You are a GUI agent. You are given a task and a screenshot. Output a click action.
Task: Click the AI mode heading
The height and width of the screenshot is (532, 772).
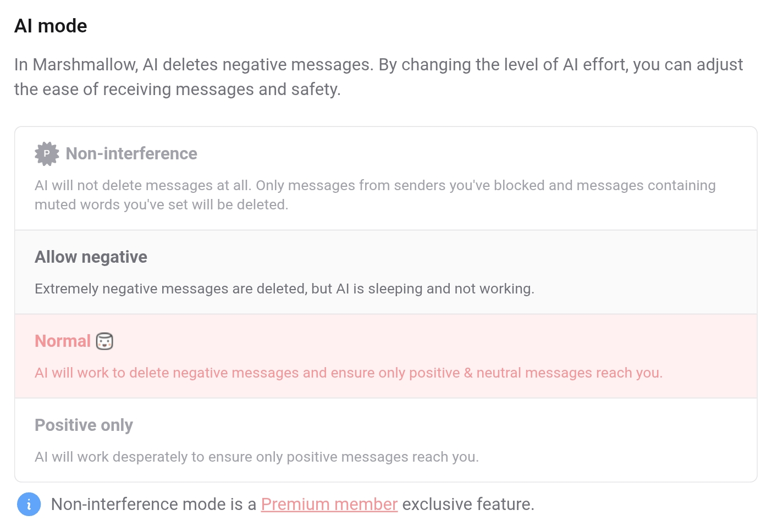[x=51, y=26]
